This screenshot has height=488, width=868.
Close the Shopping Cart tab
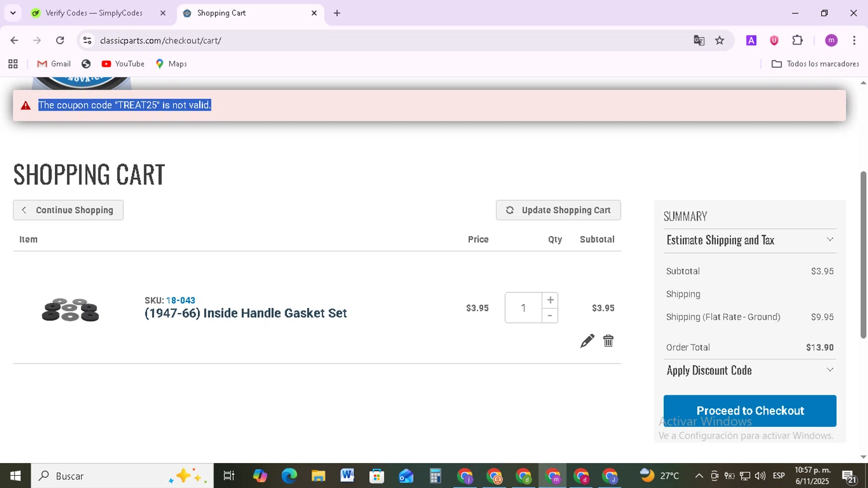314,13
